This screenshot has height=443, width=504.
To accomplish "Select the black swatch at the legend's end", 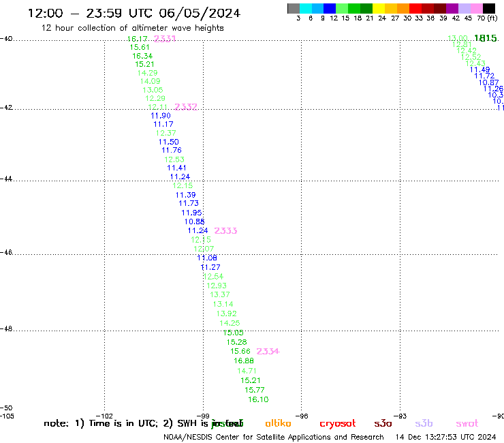I will pyautogui.click(x=488, y=8).
